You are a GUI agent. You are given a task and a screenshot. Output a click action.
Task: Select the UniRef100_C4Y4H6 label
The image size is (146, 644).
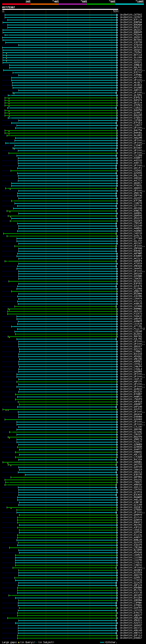(131, 306)
